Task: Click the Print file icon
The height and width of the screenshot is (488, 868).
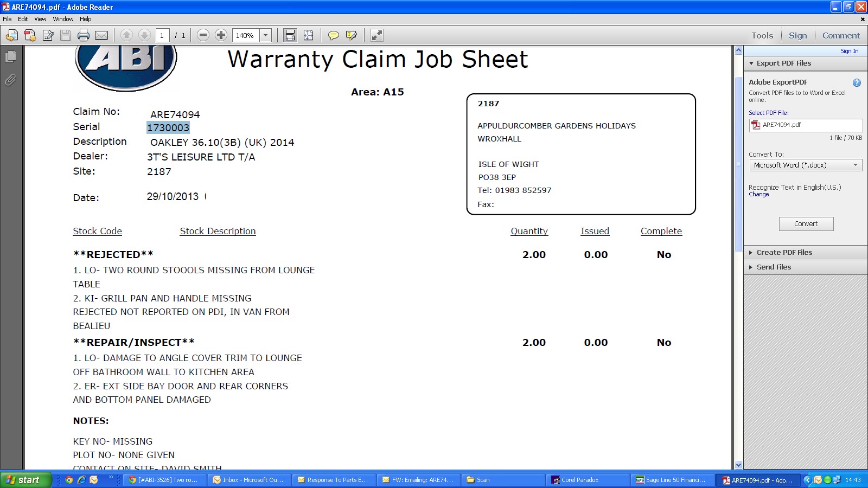Action: point(83,36)
